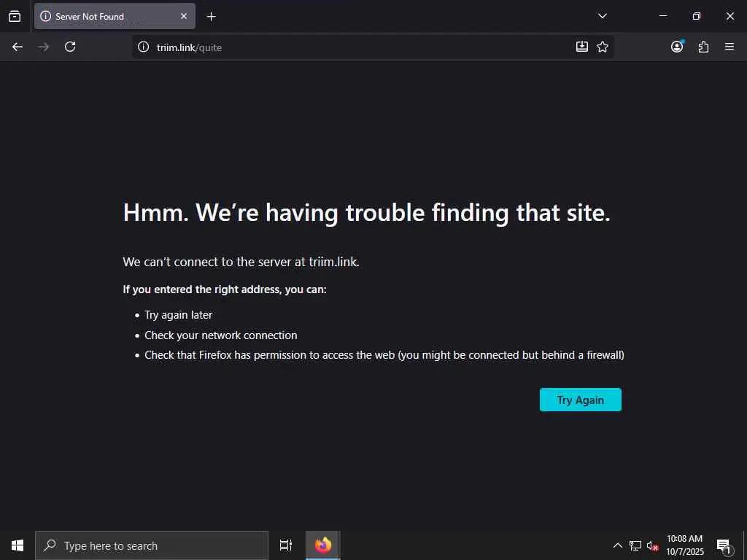View site information icon in address bar
The height and width of the screenshot is (560, 747).
(x=144, y=47)
